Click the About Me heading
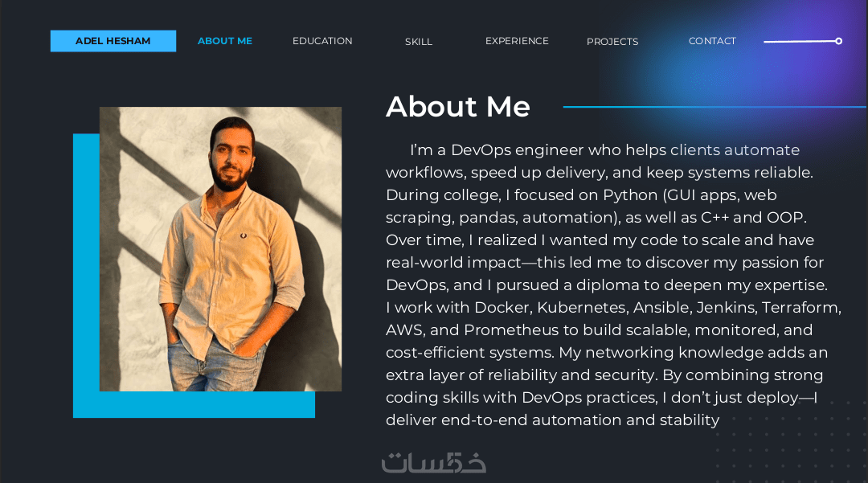868x483 pixels. pos(458,106)
